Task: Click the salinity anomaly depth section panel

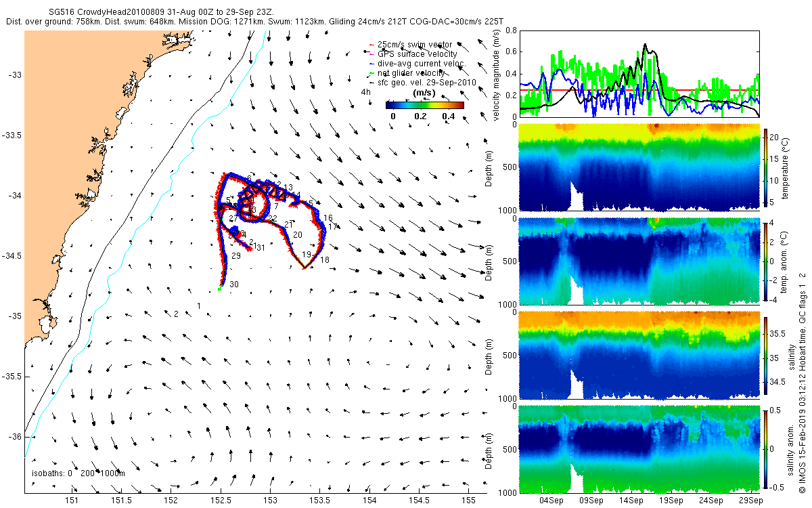Action: [639, 449]
